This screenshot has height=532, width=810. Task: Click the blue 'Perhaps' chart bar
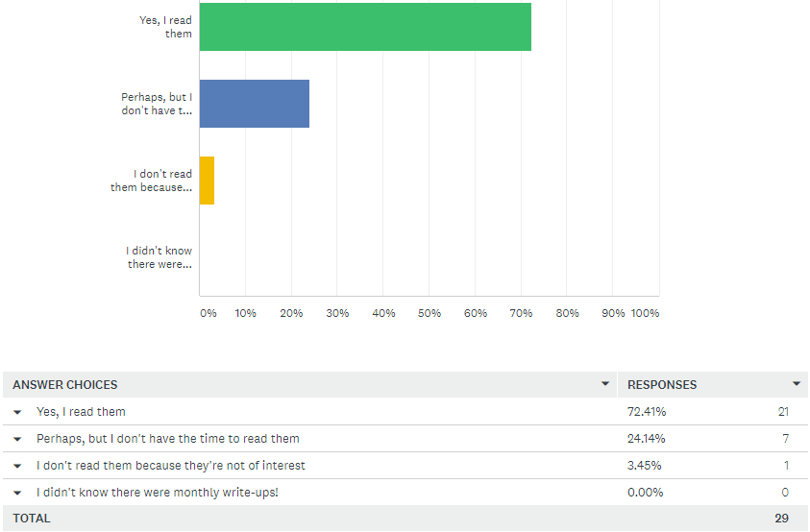[255, 104]
